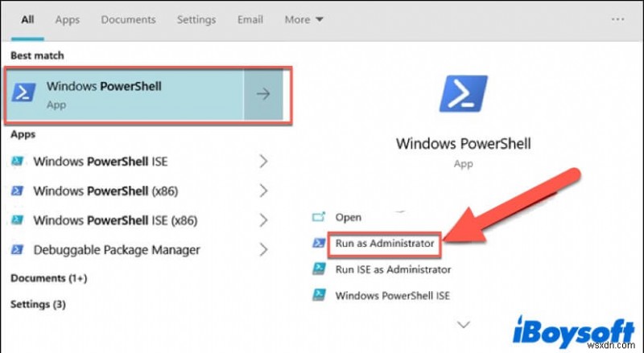
Task: Click the Windows PowerShell (x86) row icon
Action: pos(17,191)
